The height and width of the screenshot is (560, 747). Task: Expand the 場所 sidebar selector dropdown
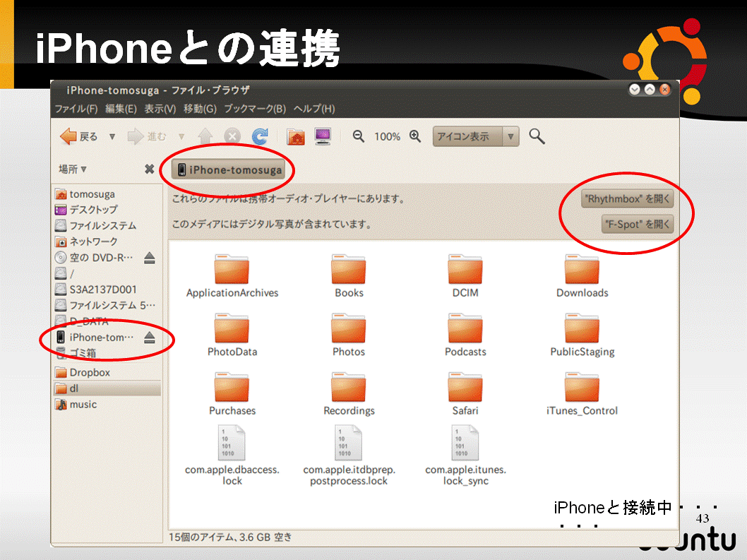73,169
